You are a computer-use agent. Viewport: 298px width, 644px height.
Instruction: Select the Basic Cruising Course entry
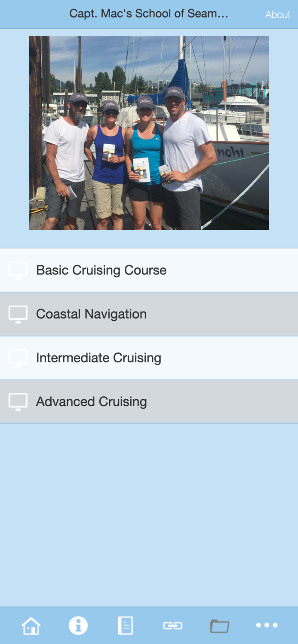(101, 270)
